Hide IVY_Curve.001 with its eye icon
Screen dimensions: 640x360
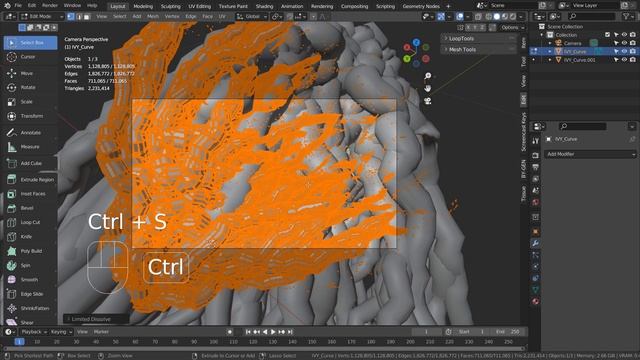click(624, 60)
